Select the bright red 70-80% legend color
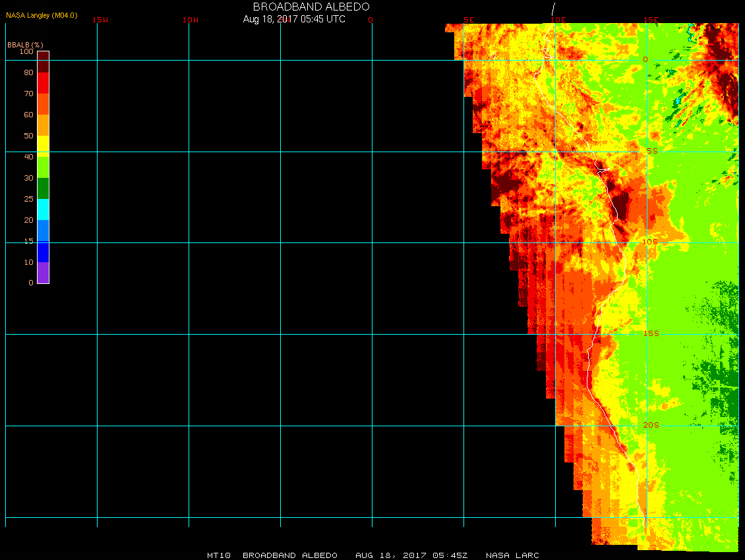745x560 pixels. (43, 83)
